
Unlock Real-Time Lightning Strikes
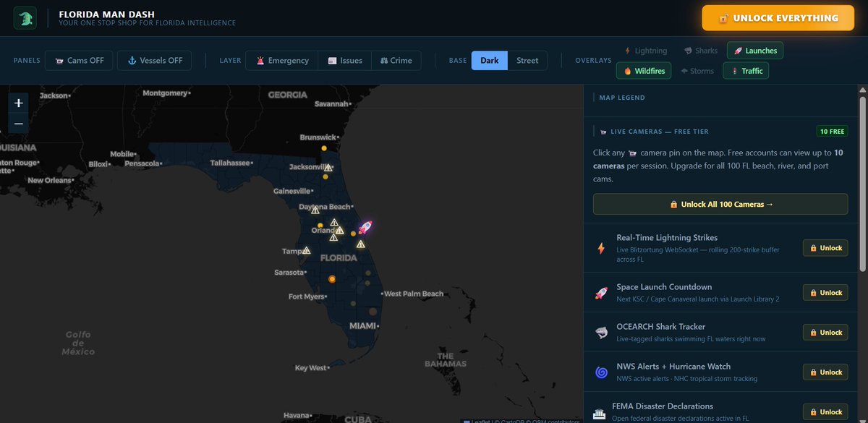point(825,248)
